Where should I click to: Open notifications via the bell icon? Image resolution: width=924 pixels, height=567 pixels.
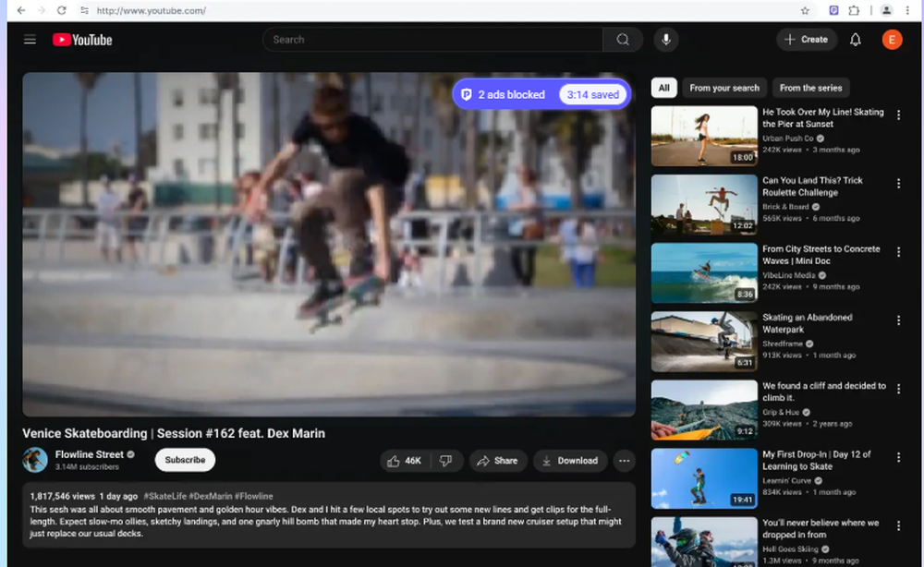[x=855, y=40]
